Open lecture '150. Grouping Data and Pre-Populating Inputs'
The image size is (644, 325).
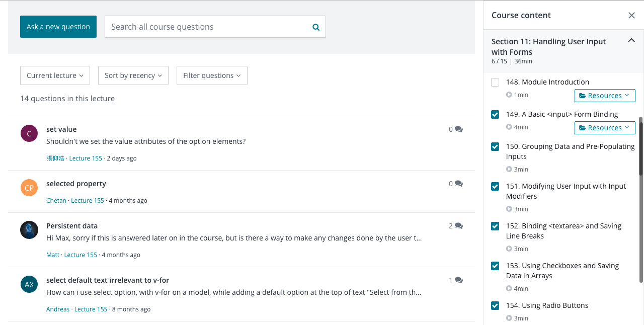571,151
